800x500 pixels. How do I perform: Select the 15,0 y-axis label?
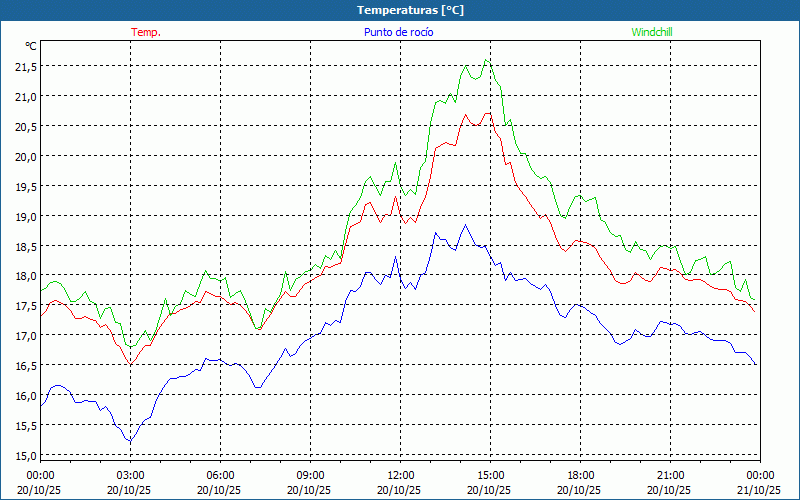[x=26, y=456]
